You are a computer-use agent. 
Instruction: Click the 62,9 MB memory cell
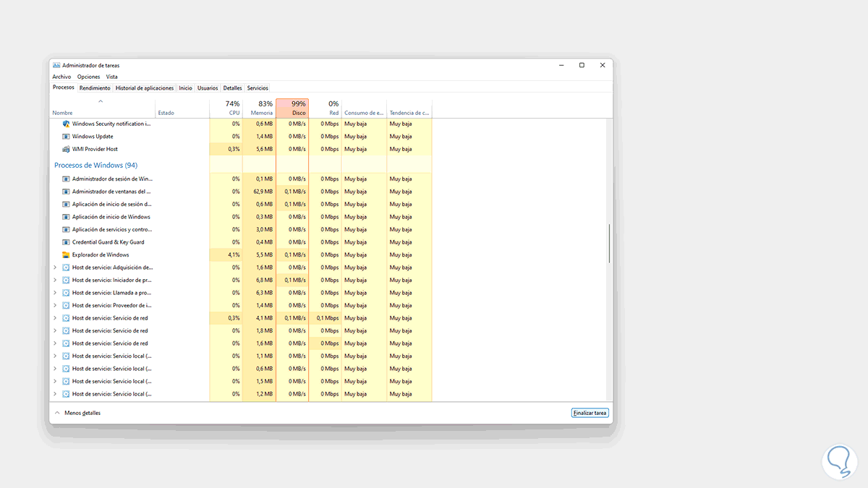pyautogui.click(x=259, y=192)
